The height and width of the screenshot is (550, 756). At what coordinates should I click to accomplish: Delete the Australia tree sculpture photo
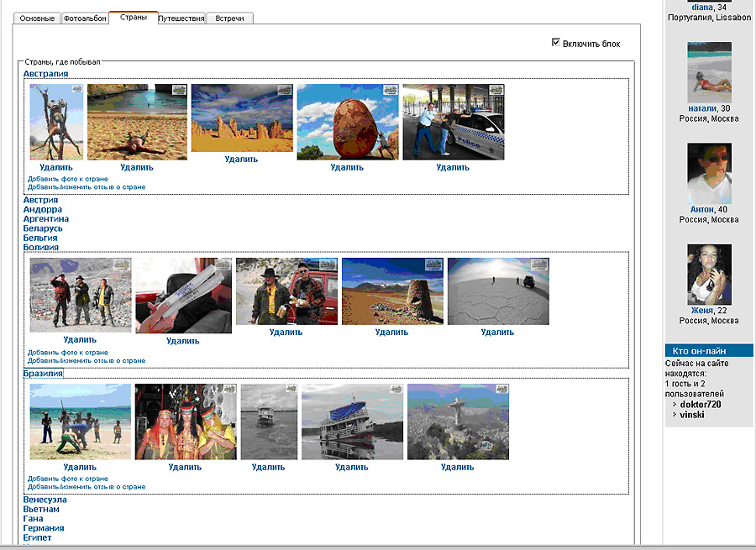pyautogui.click(x=56, y=167)
